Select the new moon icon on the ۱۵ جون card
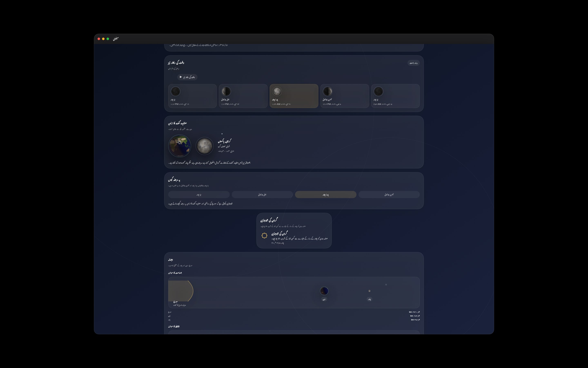The image size is (588, 368). click(378, 92)
